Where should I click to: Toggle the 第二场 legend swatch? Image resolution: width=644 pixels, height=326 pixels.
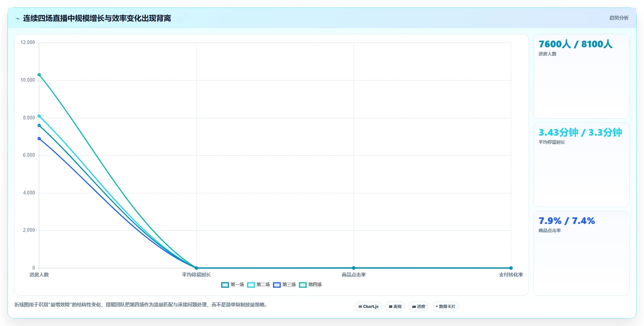tap(251, 285)
